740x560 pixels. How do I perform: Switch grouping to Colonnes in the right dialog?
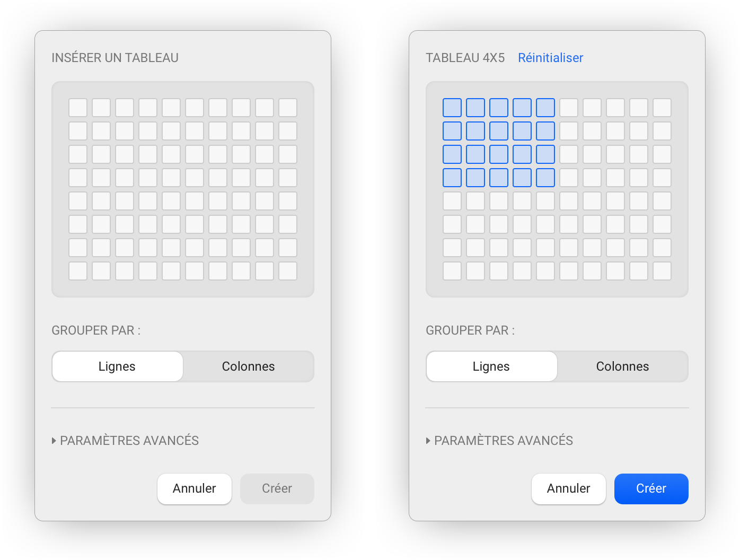[x=622, y=366]
